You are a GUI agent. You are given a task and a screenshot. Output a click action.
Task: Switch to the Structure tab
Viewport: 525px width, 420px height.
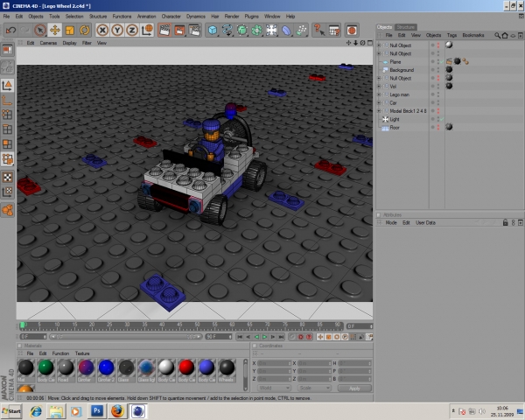point(405,27)
